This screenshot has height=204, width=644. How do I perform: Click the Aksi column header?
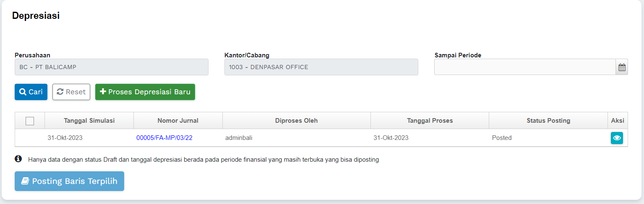(x=617, y=121)
